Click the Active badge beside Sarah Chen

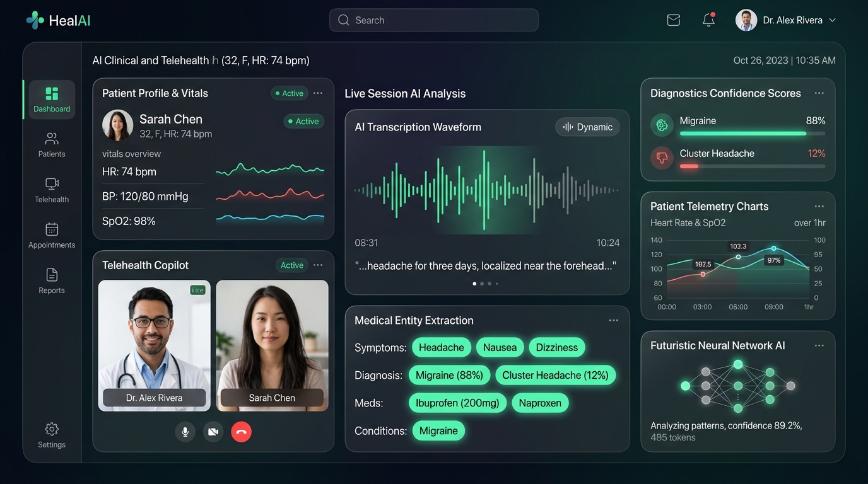click(x=303, y=121)
